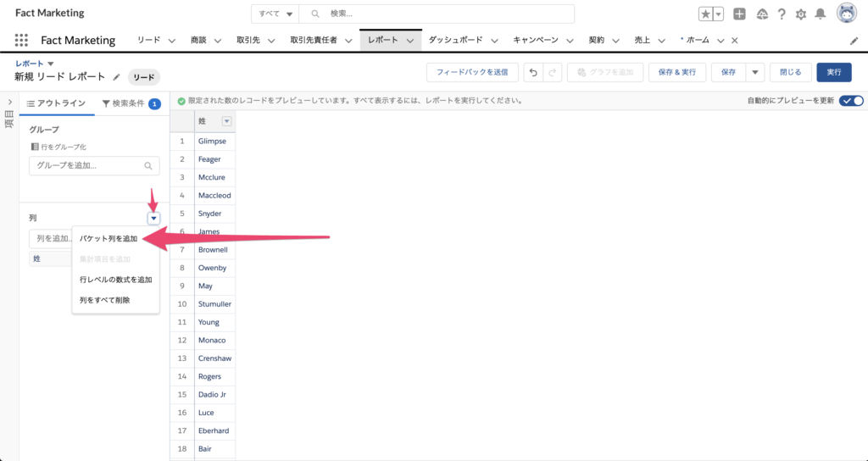The image size is (868, 461).
Task: Click pencil icon next to report name
Action: point(116,77)
